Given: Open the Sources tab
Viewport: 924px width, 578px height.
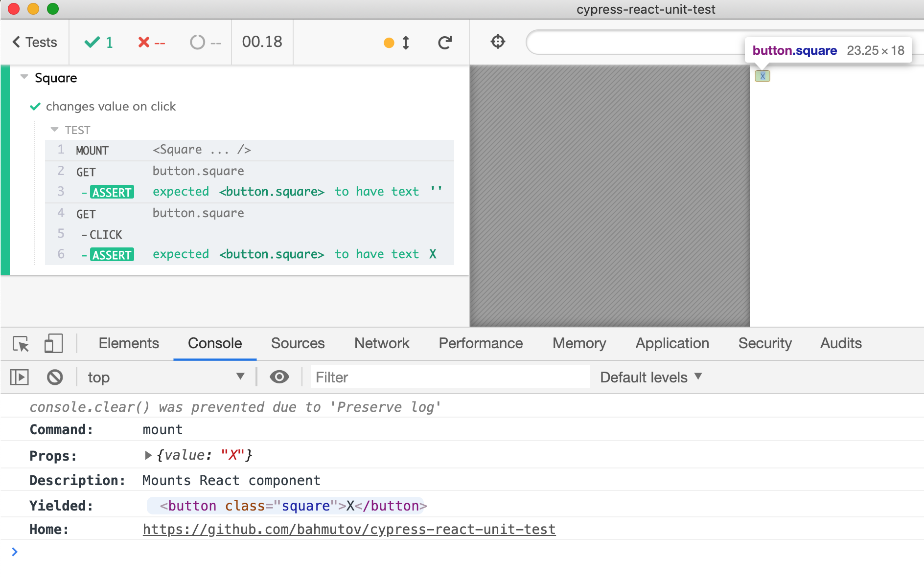Looking at the screenshot, I should (x=298, y=343).
